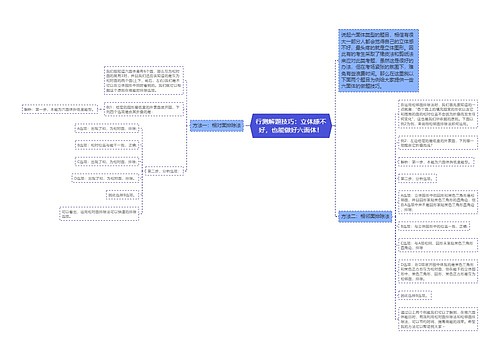Click the far-left 解析 第一步 node

[x=60, y=109]
